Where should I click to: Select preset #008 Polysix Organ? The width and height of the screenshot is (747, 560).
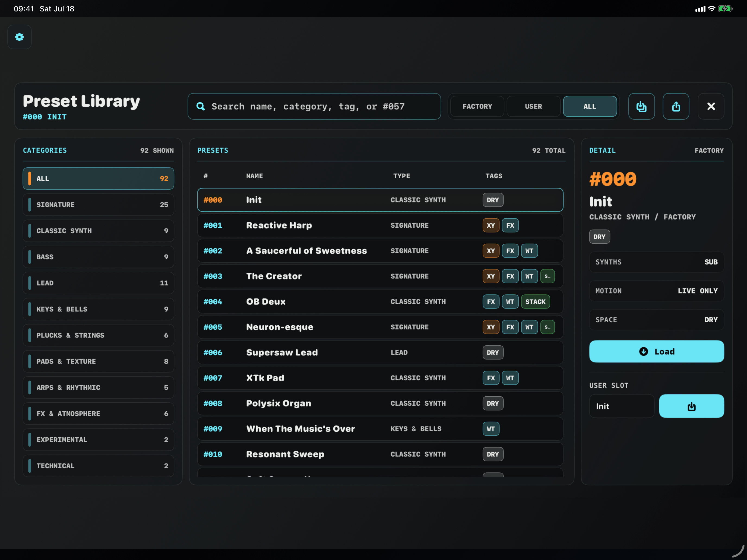coord(380,403)
